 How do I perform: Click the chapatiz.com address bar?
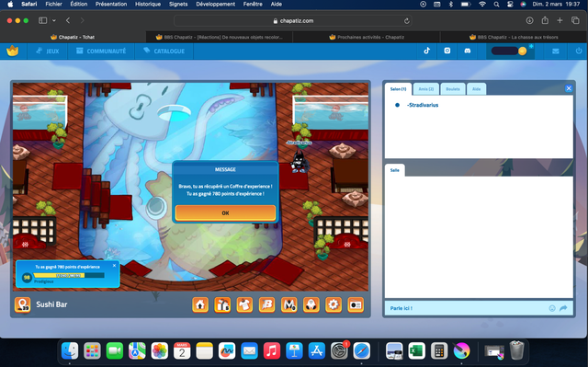point(293,20)
